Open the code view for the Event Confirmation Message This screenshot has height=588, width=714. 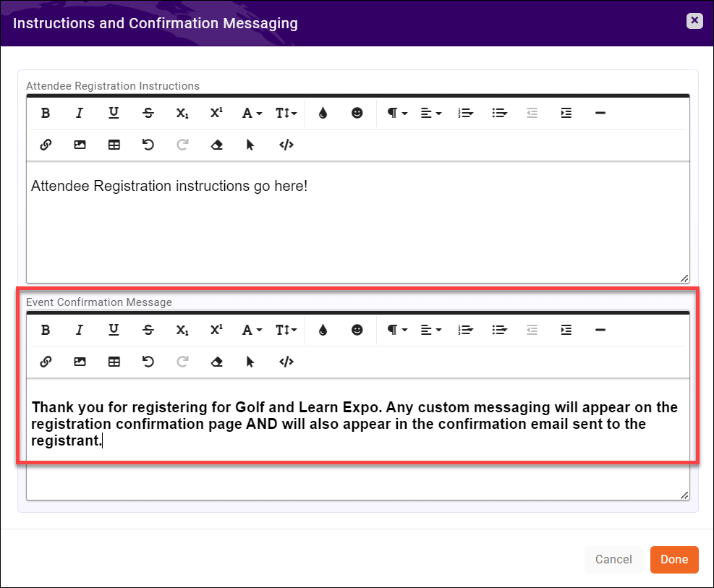(286, 362)
